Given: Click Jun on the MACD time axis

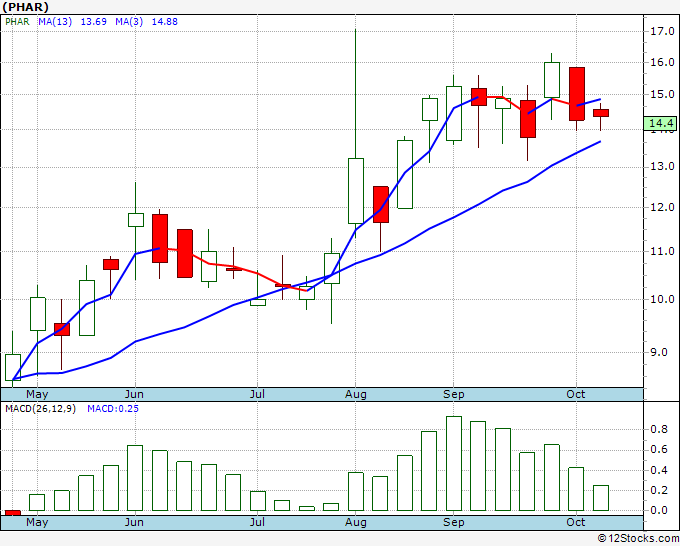Looking at the screenshot, I should click(x=134, y=522).
